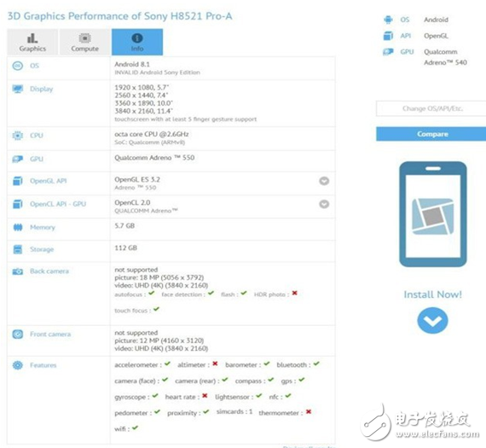Click the Front camera icon
This screenshot has height=448, width=486.
18,335
